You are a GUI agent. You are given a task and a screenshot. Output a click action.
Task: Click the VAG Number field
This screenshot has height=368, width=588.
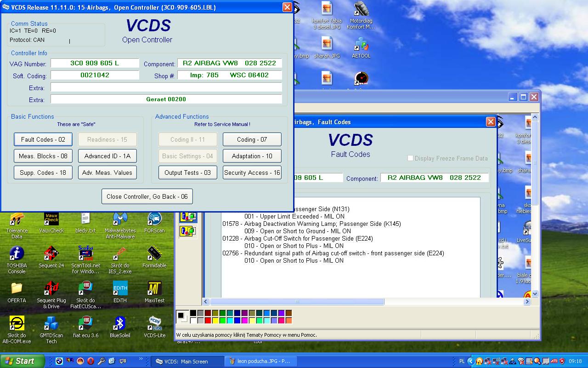coord(95,63)
